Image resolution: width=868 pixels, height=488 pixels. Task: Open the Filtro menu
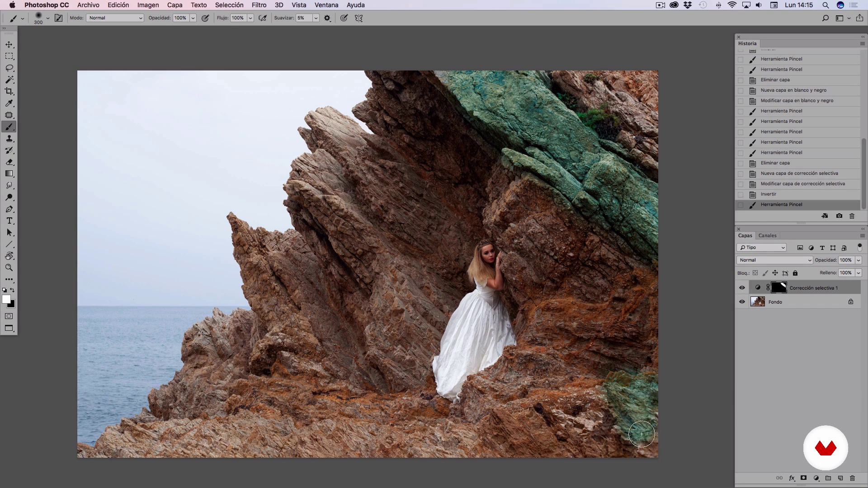tap(259, 5)
